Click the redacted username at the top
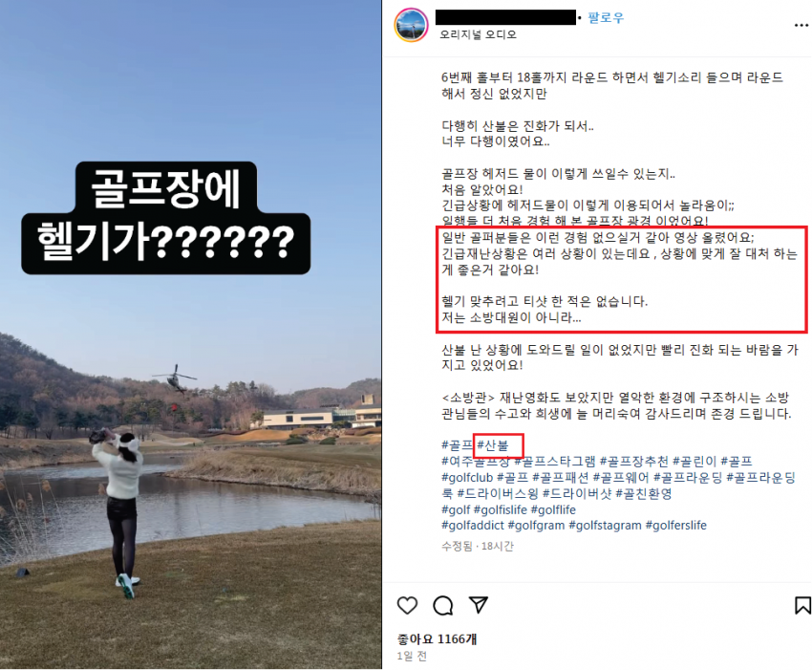812x670 pixels. click(505, 17)
